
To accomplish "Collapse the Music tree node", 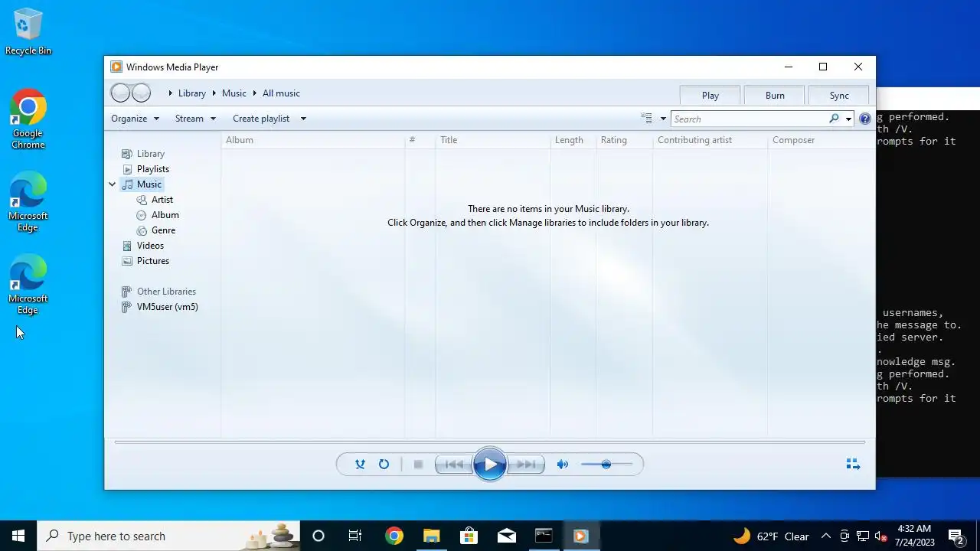I will coord(113,184).
